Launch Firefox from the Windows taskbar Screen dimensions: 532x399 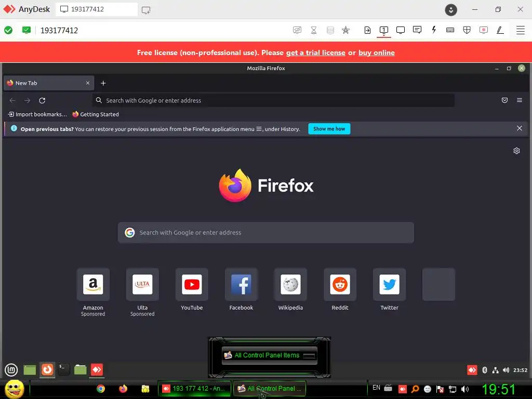point(123,389)
